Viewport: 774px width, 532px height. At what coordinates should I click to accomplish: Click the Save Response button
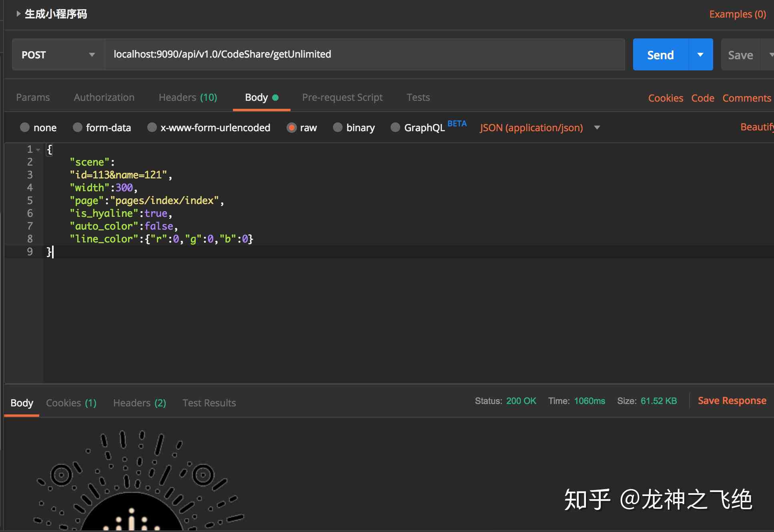click(x=732, y=400)
